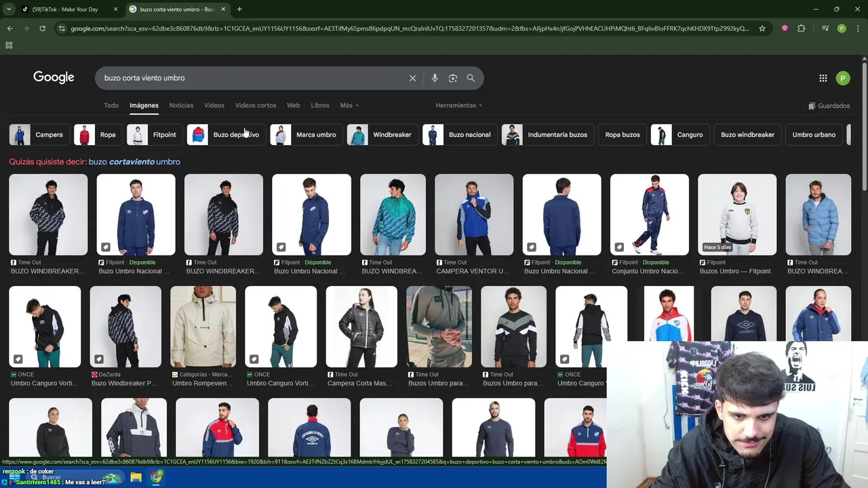
Task: Start voice search with the microphone icon
Action: coord(435,78)
